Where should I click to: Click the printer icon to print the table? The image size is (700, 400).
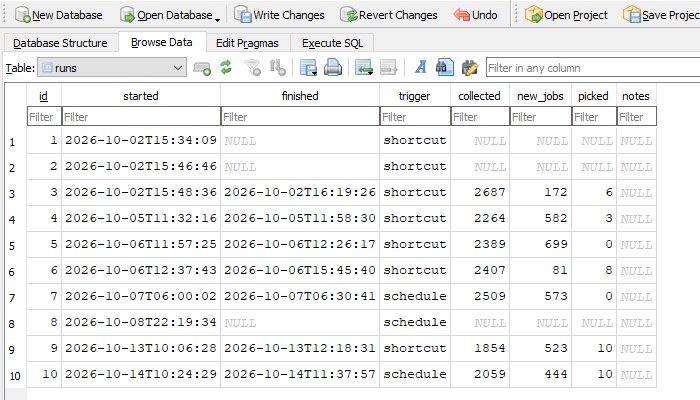click(x=333, y=68)
